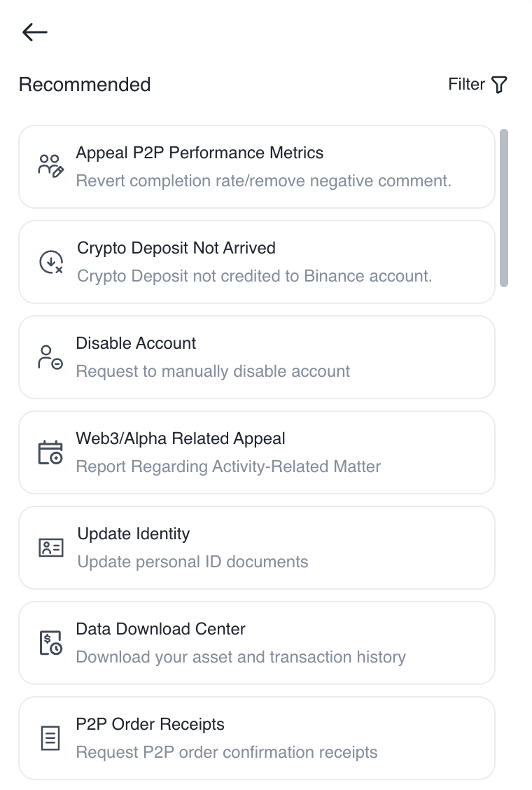Viewport: 532px width, 790px height.
Task: Click the Data Download Center document icon
Action: pos(50,643)
